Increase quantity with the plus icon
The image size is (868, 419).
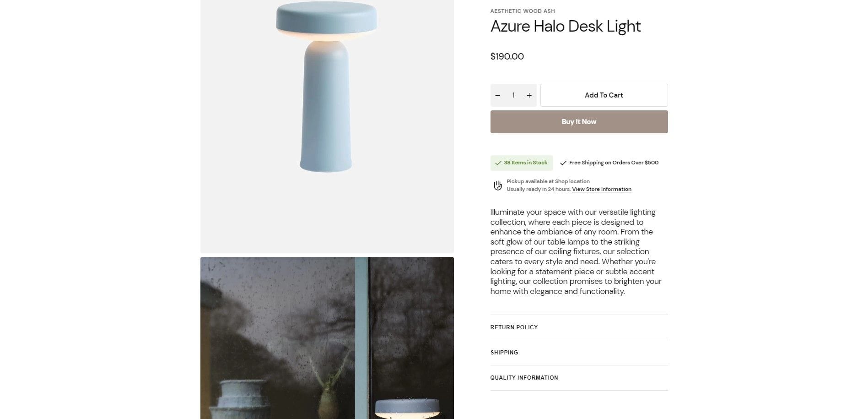tap(529, 95)
